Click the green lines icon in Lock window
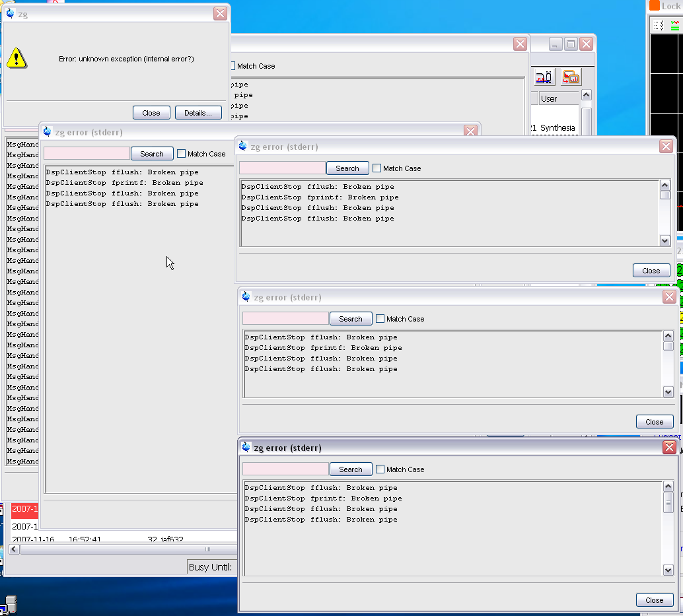Screen dimensions: 683x616 coord(675,25)
